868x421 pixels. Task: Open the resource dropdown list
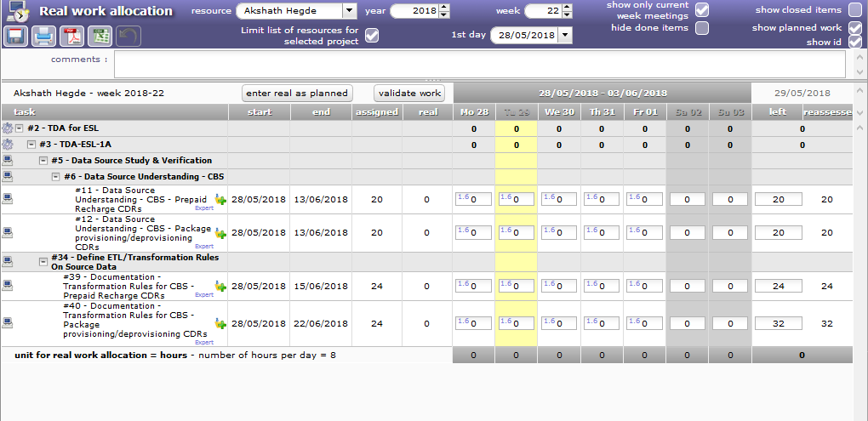pos(349,11)
